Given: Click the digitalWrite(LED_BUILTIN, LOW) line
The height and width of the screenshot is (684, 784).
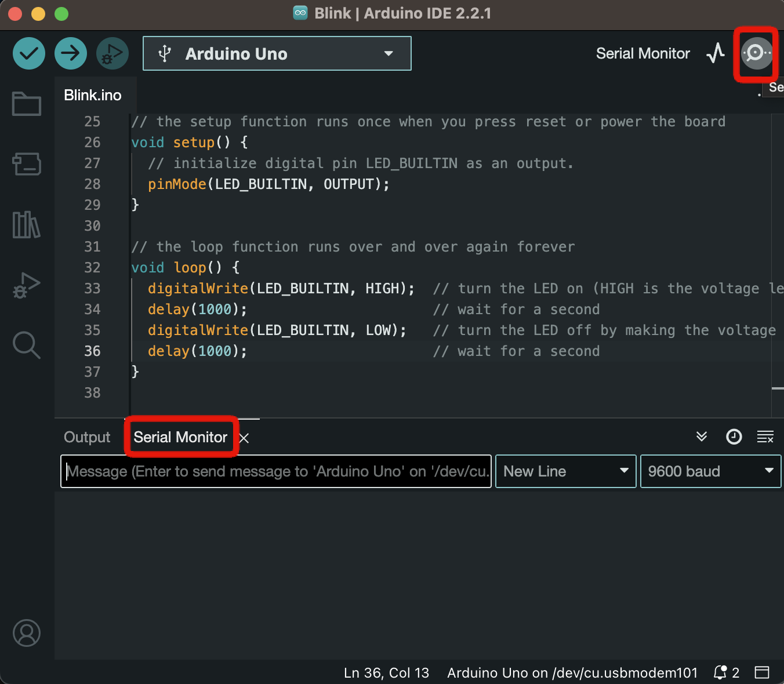Looking at the screenshot, I should click(x=277, y=330).
